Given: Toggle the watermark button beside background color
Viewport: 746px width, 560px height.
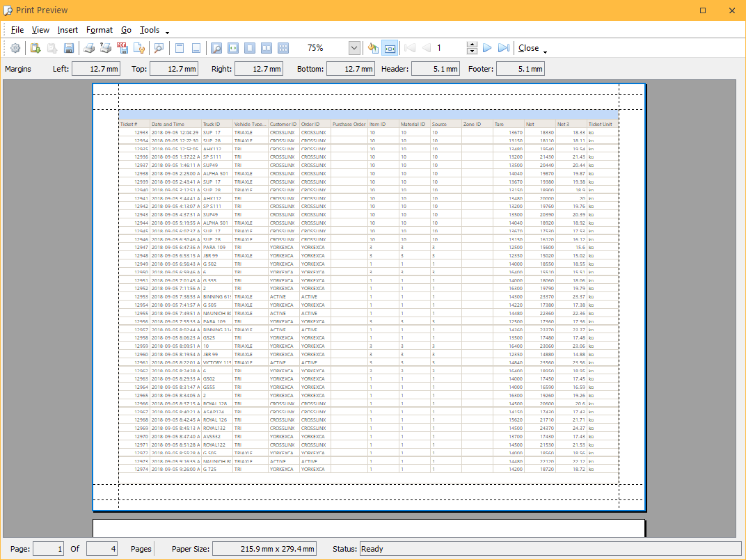Looking at the screenshot, I should pos(390,48).
